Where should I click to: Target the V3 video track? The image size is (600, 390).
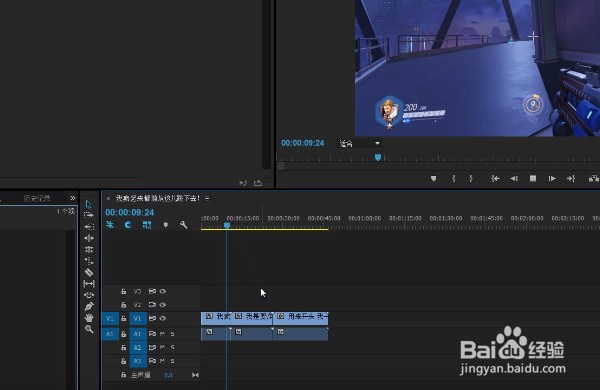click(137, 291)
